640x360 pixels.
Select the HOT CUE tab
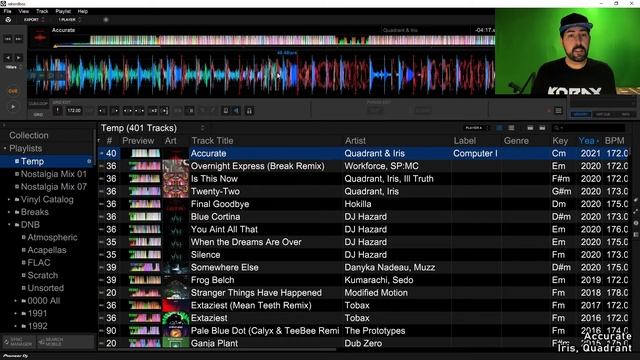(603, 114)
